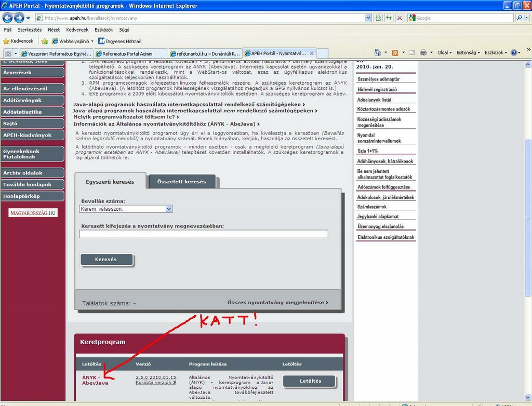The height and width of the screenshot is (406, 532).
Task: Open the Eszközök command bar menu
Action: click(495, 52)
